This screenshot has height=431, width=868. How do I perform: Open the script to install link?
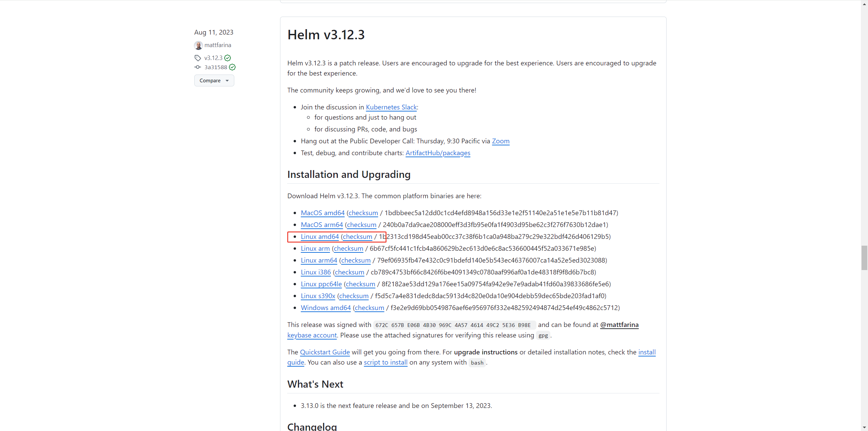386,362
